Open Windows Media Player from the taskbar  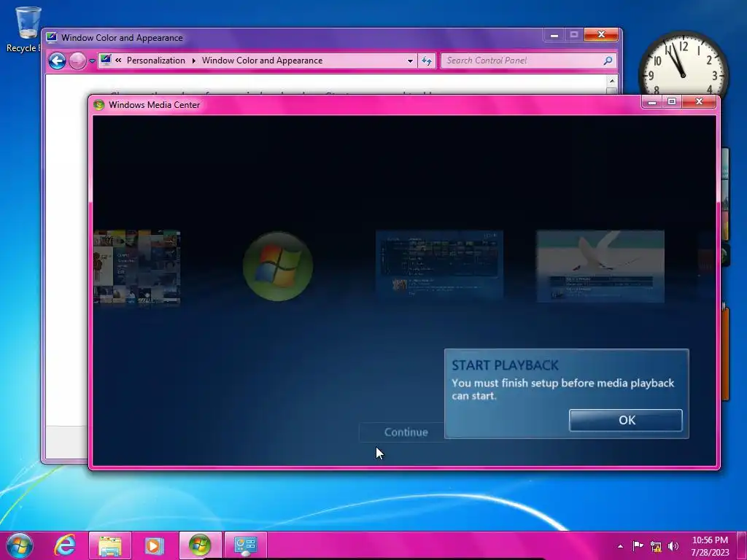click(x=154, y=545)
